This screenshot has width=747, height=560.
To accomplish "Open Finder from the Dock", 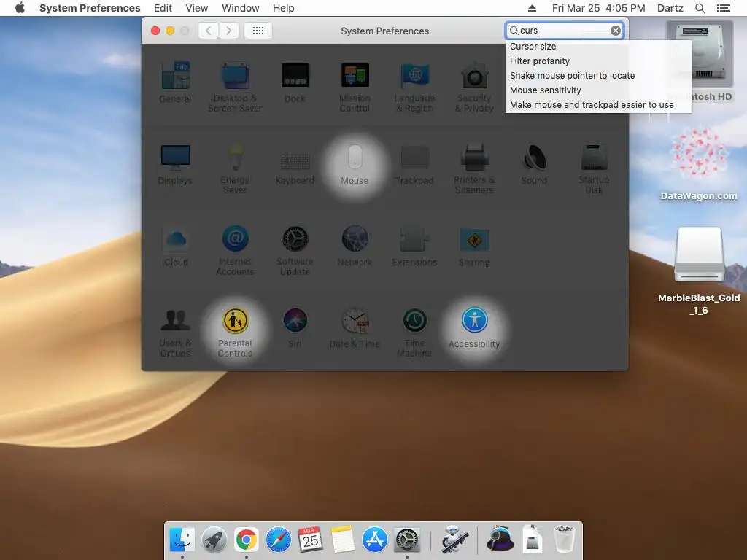I will point(182,540).
